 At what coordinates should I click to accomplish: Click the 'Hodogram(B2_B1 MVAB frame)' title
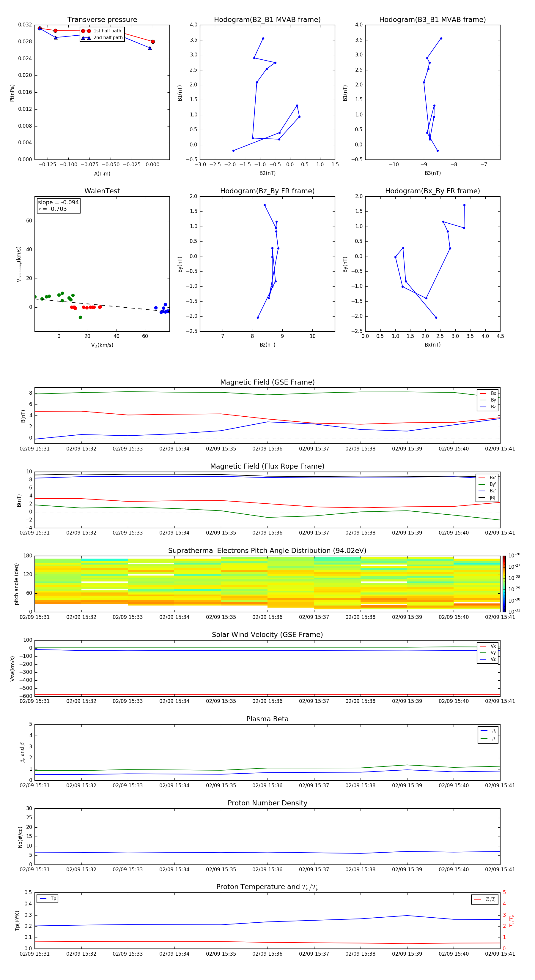tap(267, 20)
